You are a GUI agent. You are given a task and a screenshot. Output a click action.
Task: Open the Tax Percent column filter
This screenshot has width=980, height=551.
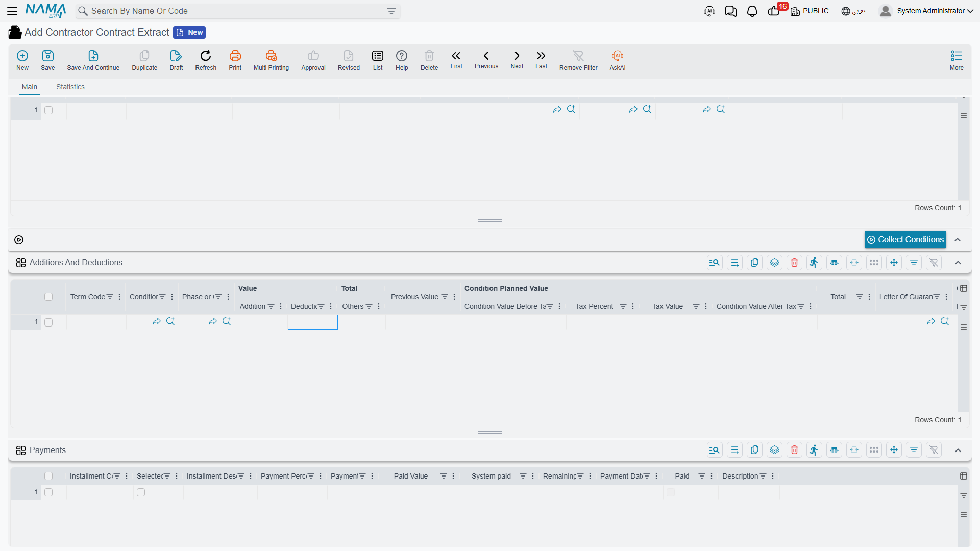click(x=623, y=306)
